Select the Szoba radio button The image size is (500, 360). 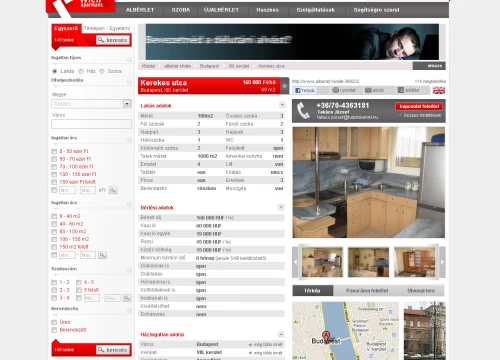(x=102, y=71)
